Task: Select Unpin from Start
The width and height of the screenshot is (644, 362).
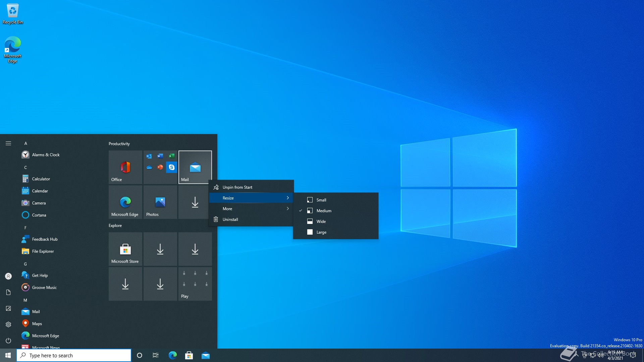Action: [251, 187]
